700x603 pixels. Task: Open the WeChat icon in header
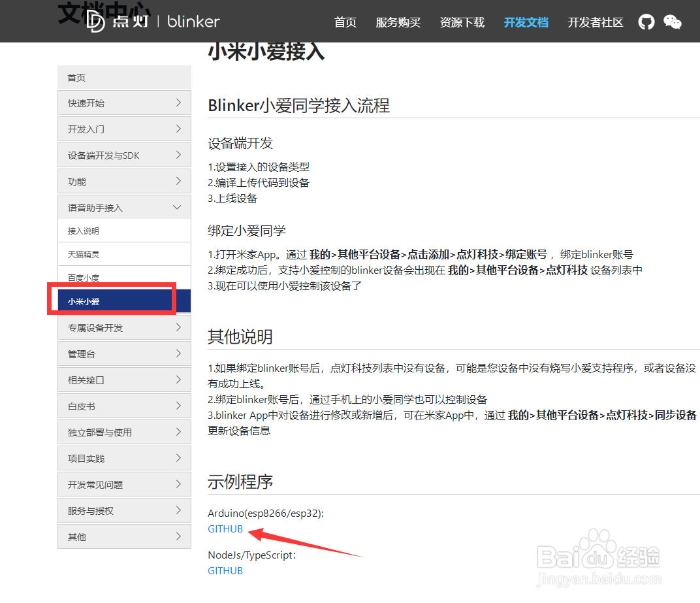(x=673, y=22)
